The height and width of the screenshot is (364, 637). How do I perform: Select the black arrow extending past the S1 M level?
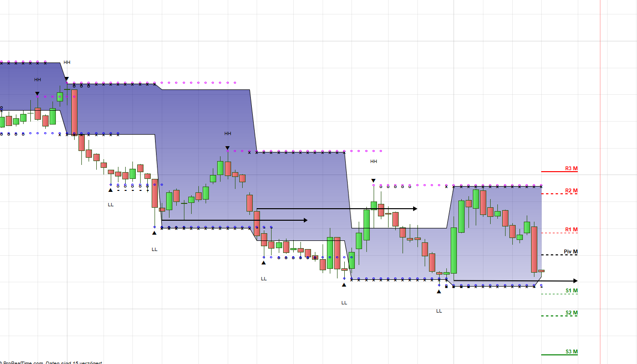515,279
